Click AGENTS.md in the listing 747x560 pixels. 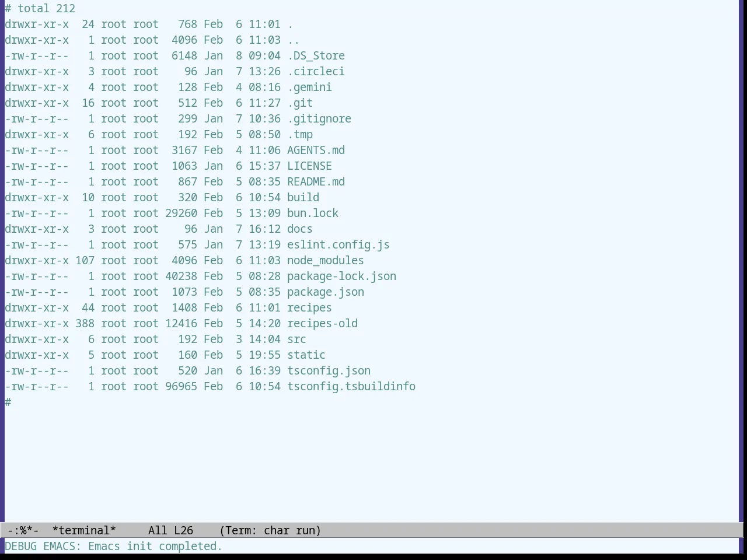click(x=316, y=150)
